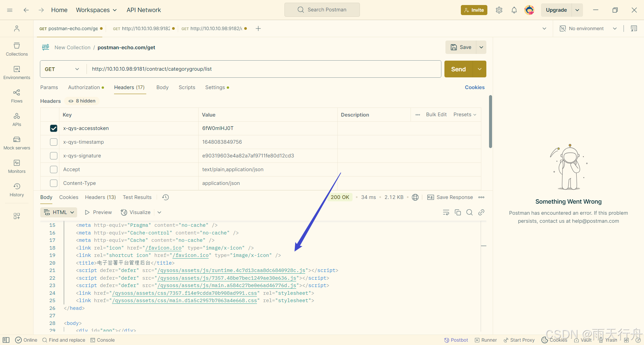The width and height of the screenshot is (644, 345).
Task: Open the response Headers (13) tab
Action: 100,197
